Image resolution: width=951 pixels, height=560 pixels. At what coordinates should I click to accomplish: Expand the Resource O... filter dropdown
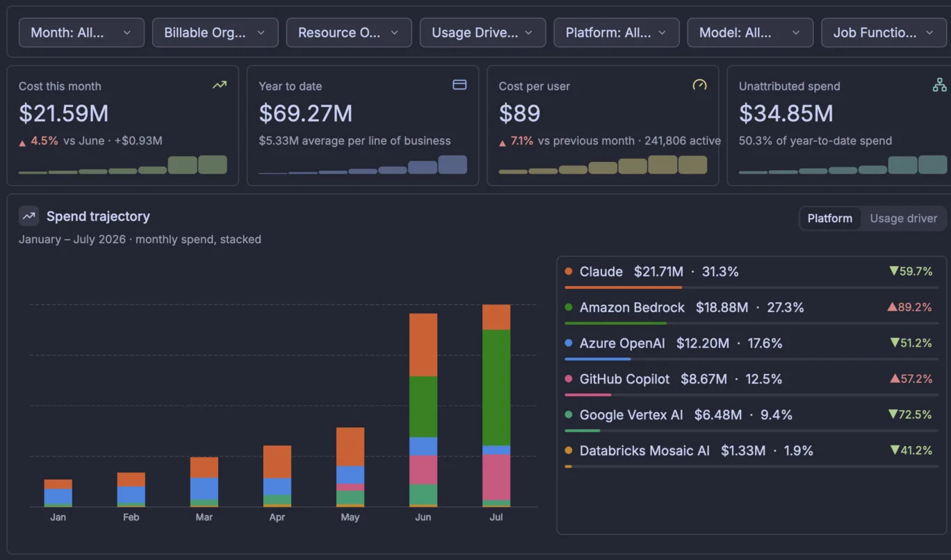tap(349, 33)
